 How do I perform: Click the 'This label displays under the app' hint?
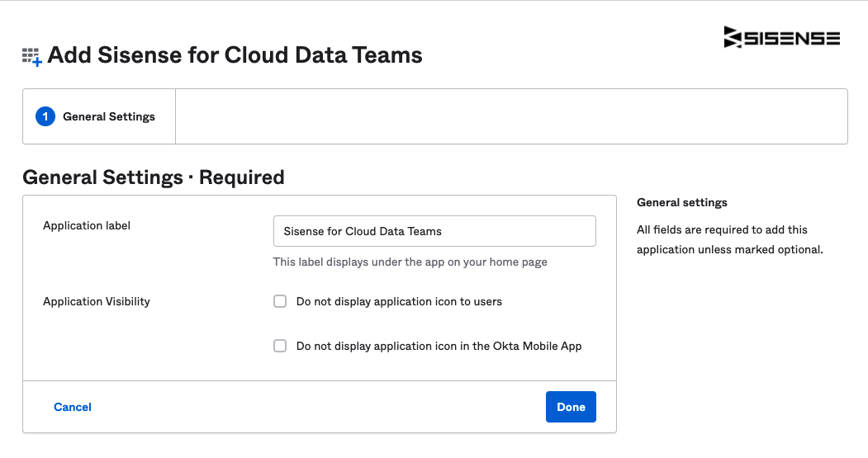coord(410,262)
